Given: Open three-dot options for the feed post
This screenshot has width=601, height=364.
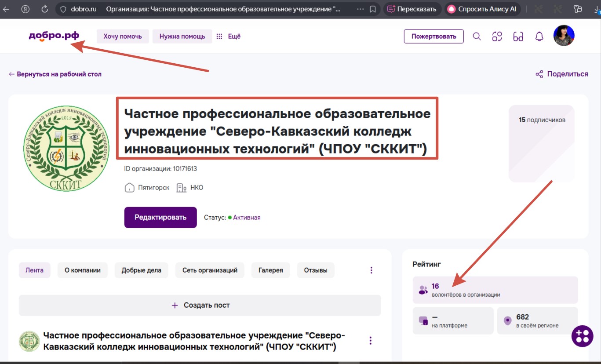Looking at the screenshot, I should click(371, 341).
